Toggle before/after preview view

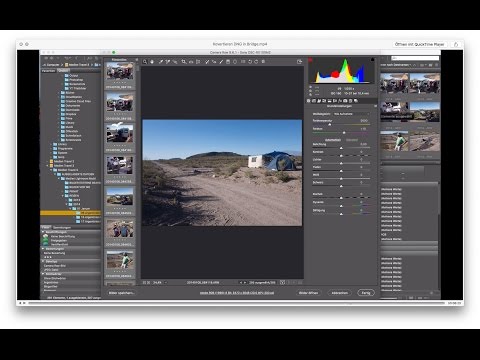[282, 283]
